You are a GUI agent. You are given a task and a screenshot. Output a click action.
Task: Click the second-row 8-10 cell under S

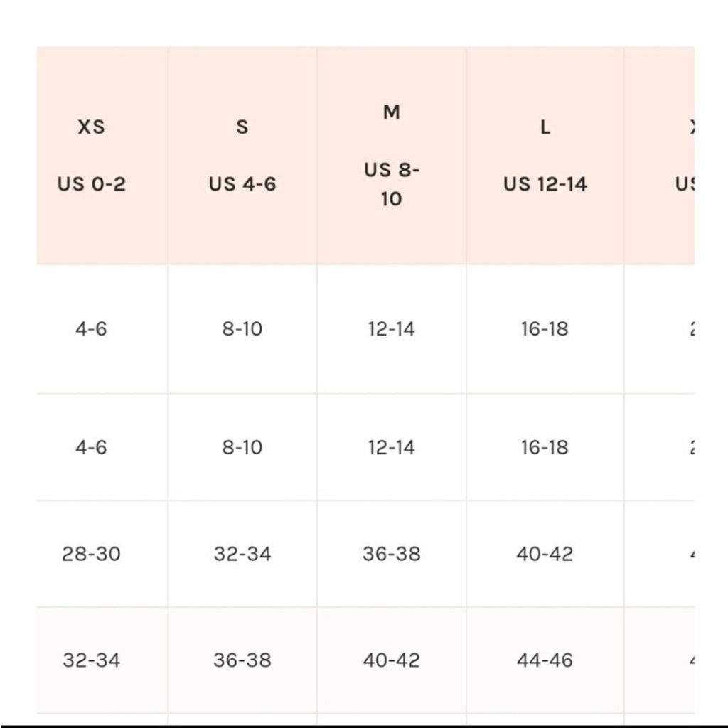pyautogui.click(x=242, y=448)
